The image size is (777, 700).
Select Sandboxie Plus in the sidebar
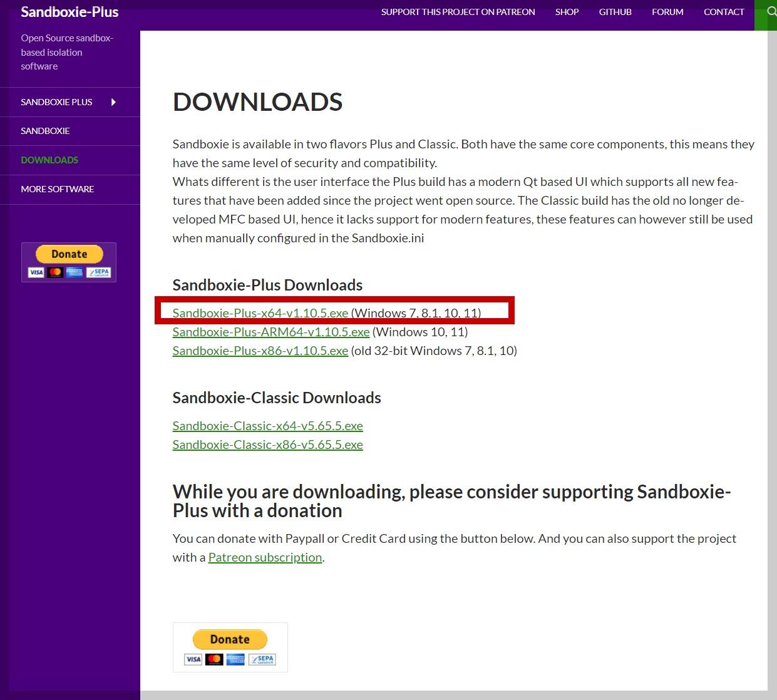56,102
